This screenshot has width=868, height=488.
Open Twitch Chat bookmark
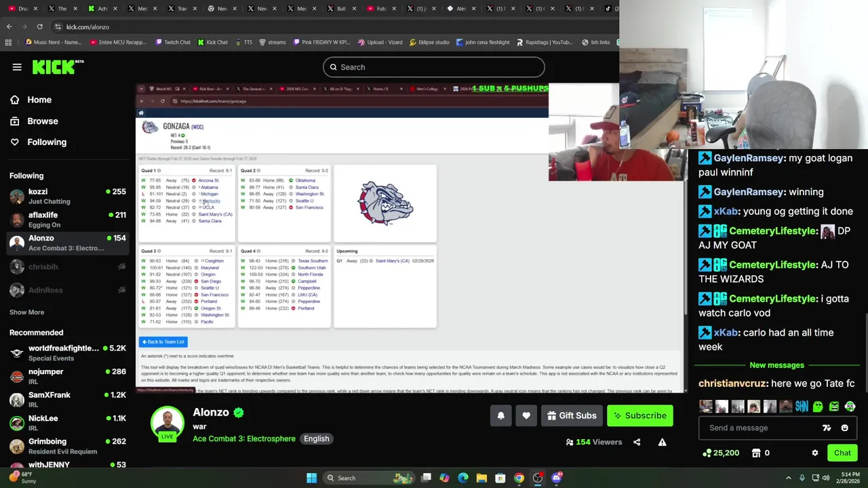point(172,42)
